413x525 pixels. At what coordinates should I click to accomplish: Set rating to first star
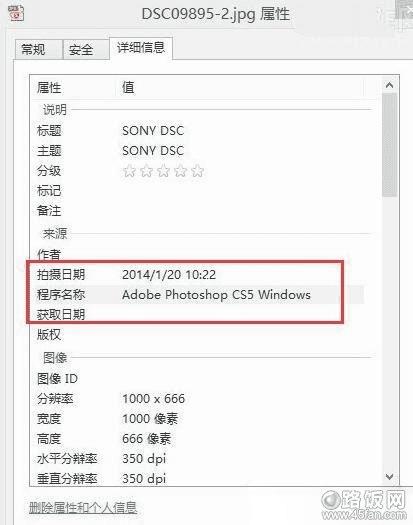coord(129,171)
